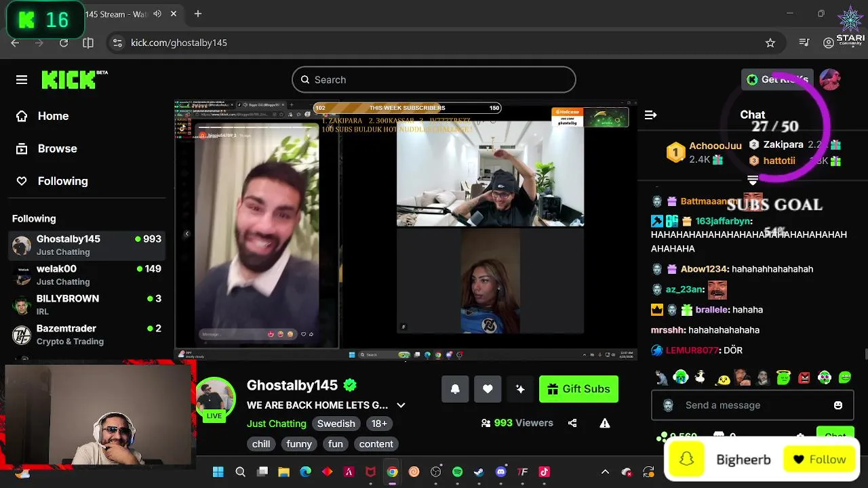Open the Just Chatting category link
Image resolution: width=868 pixels, height=488 pixels.
(277, 424)
